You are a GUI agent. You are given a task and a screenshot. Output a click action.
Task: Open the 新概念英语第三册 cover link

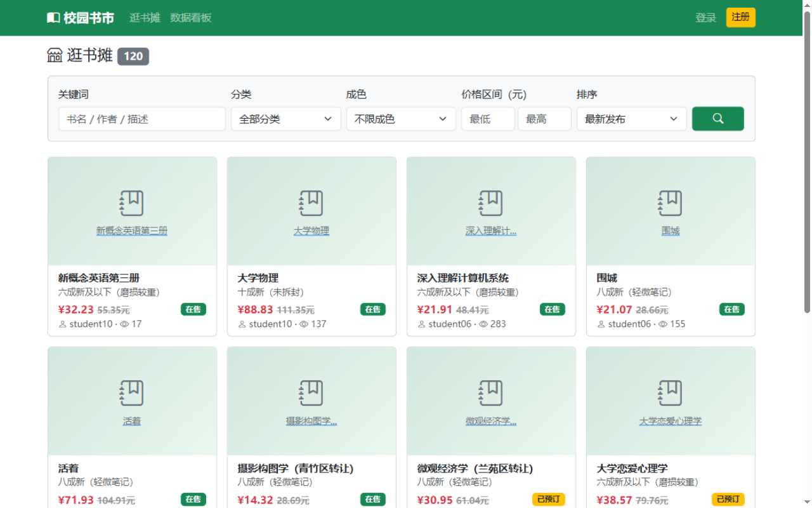pyautogui.click(x=132, y=231)
